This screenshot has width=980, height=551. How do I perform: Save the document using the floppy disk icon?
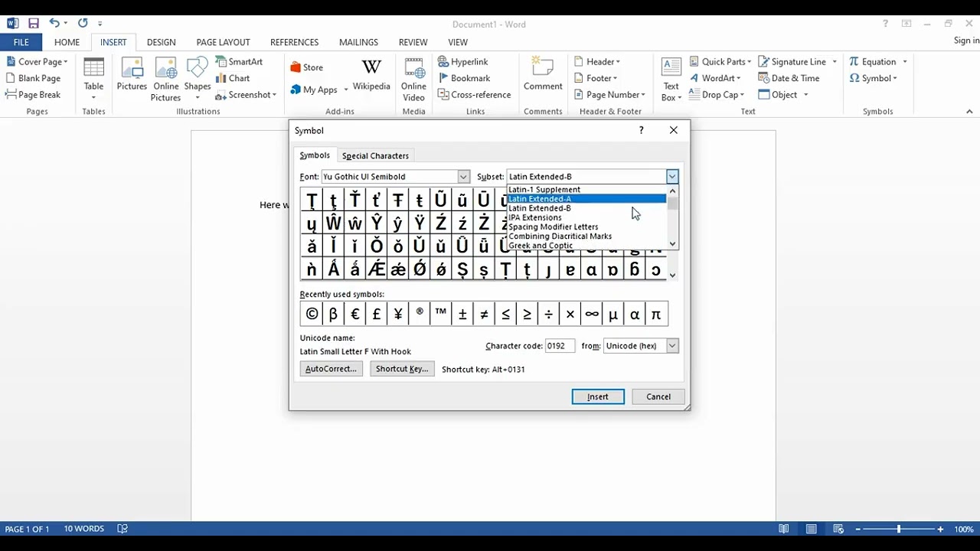pos(33,24)
